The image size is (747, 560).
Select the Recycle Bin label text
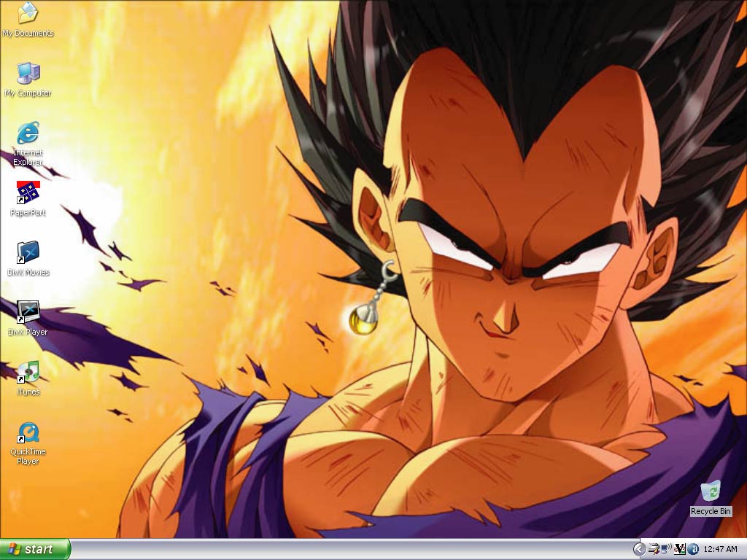click(711, 511)
